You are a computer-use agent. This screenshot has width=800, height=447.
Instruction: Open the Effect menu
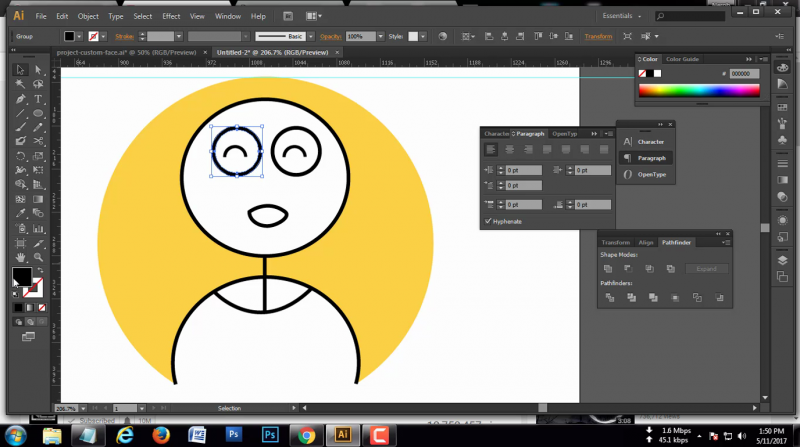171,17
